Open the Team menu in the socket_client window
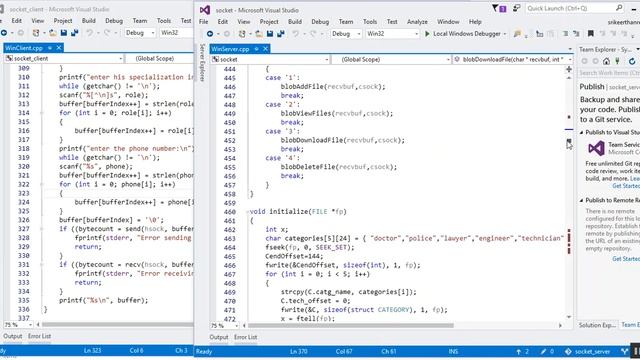Viewport: 640px width, 360px height. pos(140,20)
